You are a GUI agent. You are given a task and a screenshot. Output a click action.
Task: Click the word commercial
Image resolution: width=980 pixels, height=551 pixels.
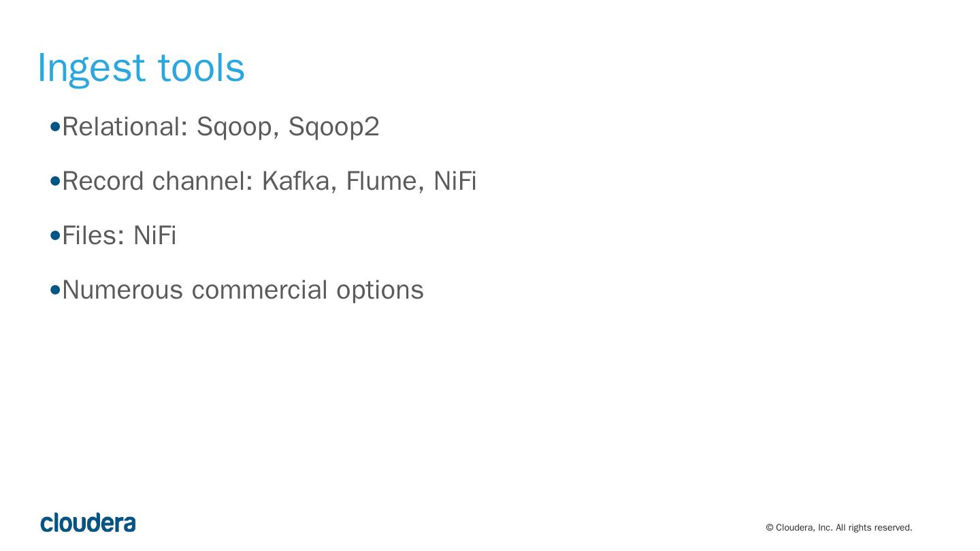259,290
